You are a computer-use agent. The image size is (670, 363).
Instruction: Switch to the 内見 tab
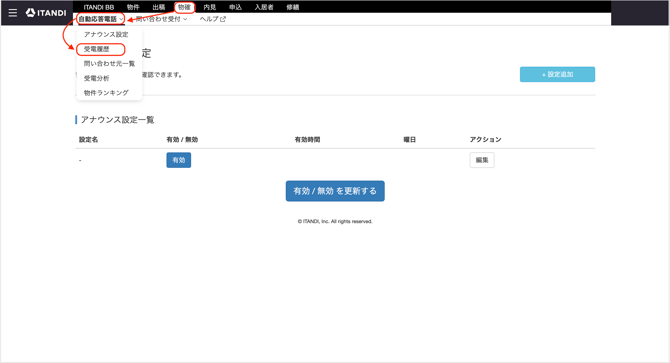(x=209, y=7)
